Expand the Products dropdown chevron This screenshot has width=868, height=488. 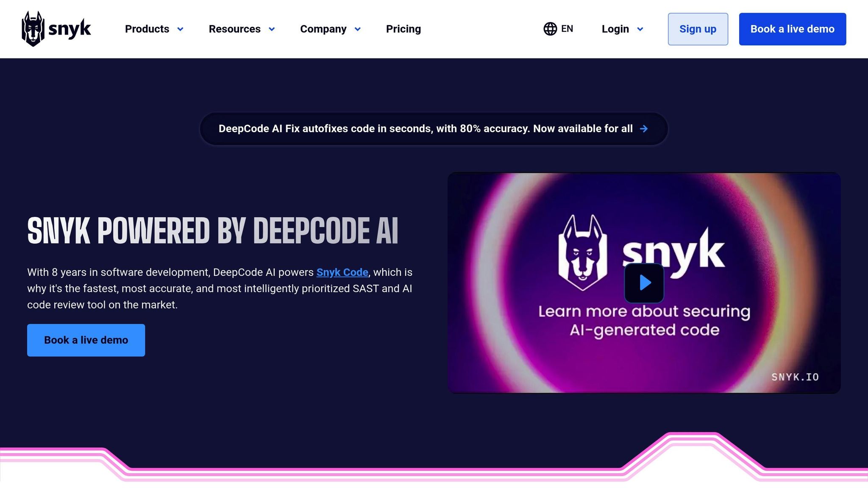tap(180, 29)
